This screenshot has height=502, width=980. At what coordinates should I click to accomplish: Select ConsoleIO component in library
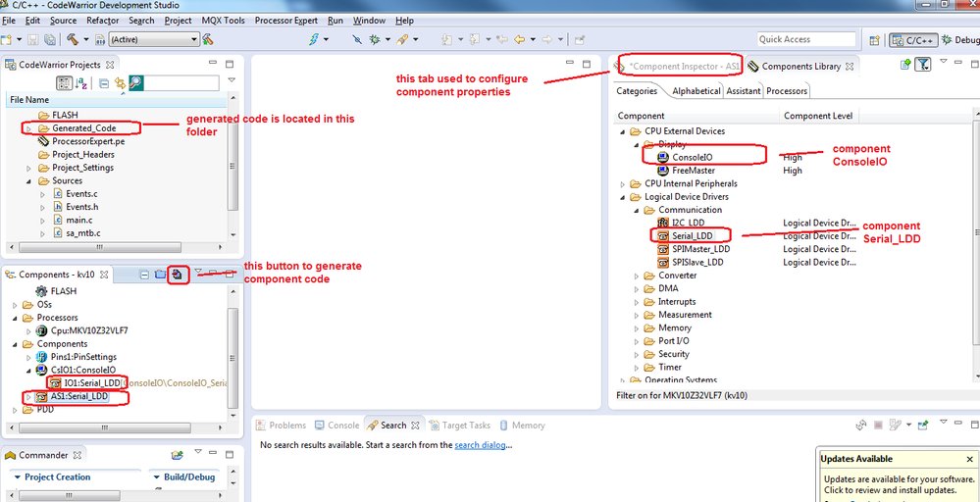click(x=685, y=157)
